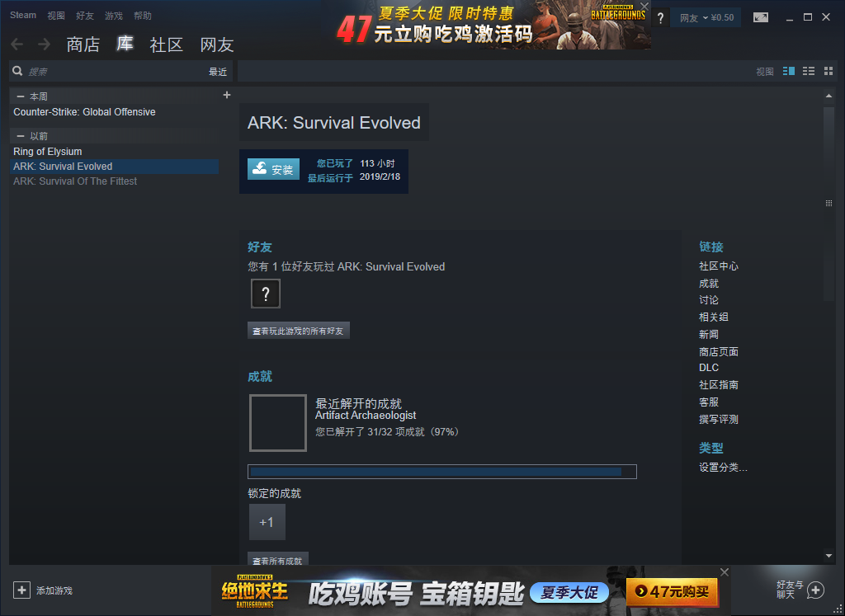
Task: Click the 安装 install button
Action: click(273, 169)
